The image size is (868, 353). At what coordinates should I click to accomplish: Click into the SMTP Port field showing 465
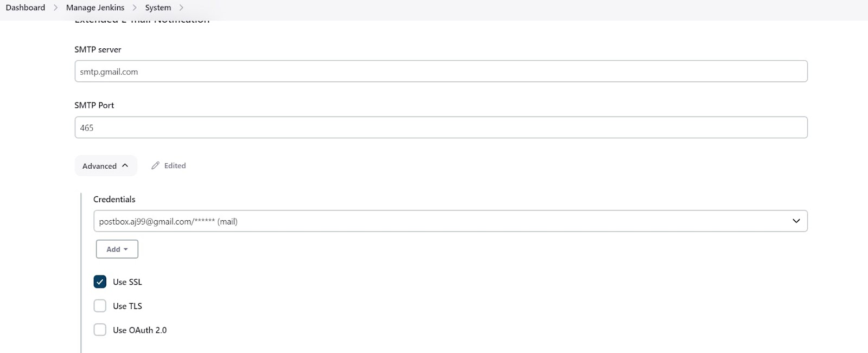(441, 127)
